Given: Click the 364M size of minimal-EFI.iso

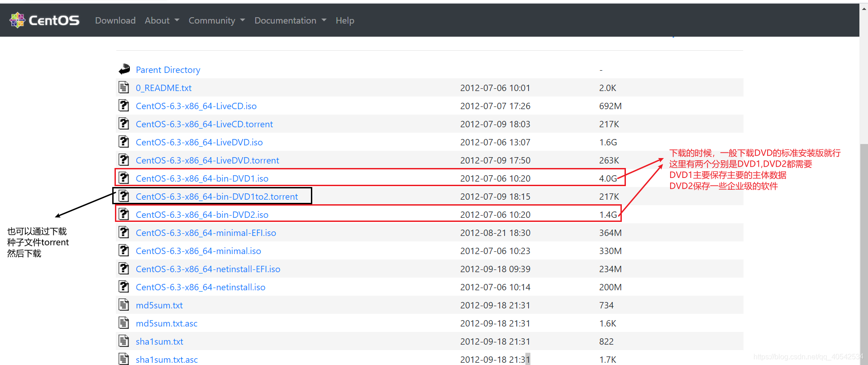Looking at the screenshot, I should coord(610,233).
